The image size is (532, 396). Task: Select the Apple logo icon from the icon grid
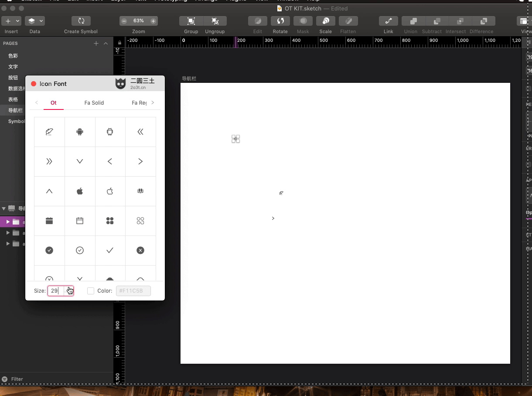tap(80, 191)
